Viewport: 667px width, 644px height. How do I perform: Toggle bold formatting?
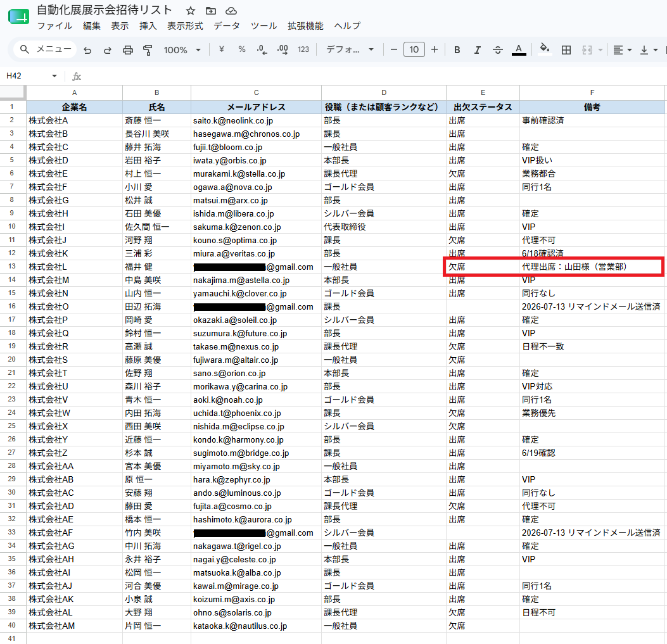[x=457, y=50]
